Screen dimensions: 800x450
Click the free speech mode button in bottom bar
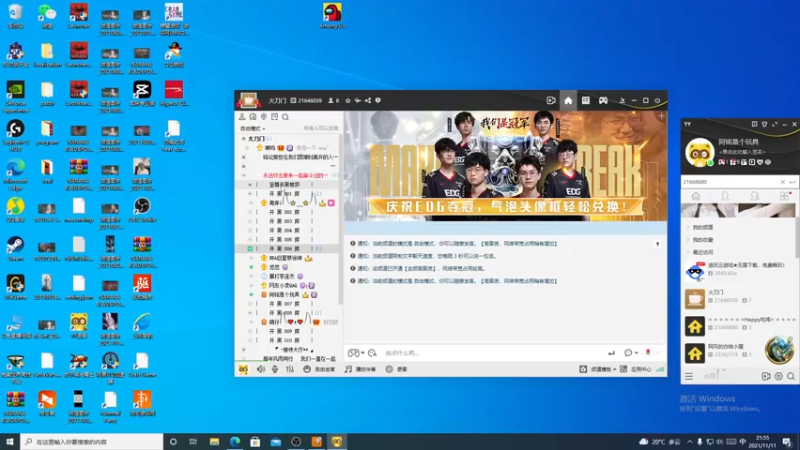coord(319,369)
